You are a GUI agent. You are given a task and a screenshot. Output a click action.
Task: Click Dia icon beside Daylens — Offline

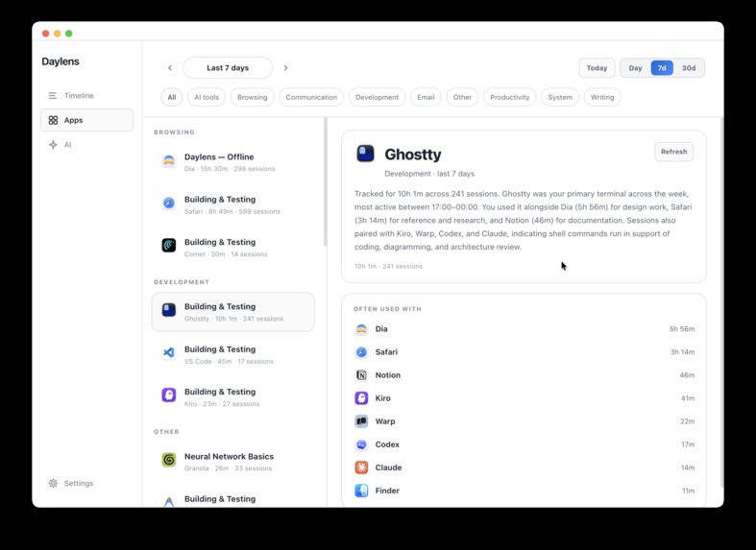coord(169,161)
